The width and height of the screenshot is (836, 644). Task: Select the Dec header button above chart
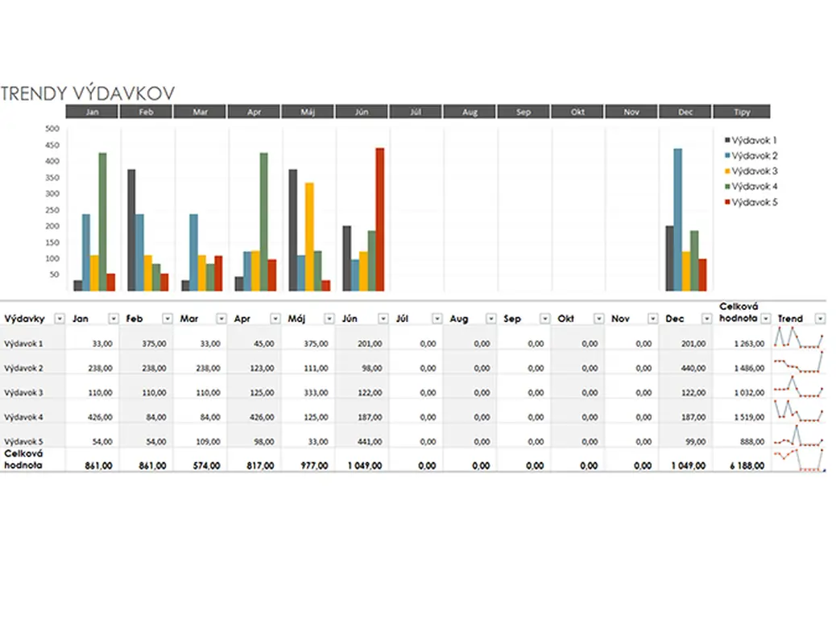685,112
